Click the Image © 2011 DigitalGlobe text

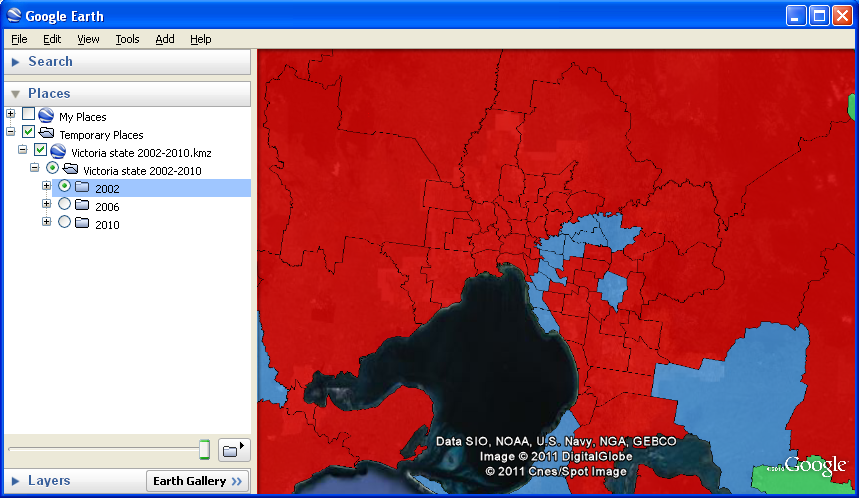tap(556, 456)
